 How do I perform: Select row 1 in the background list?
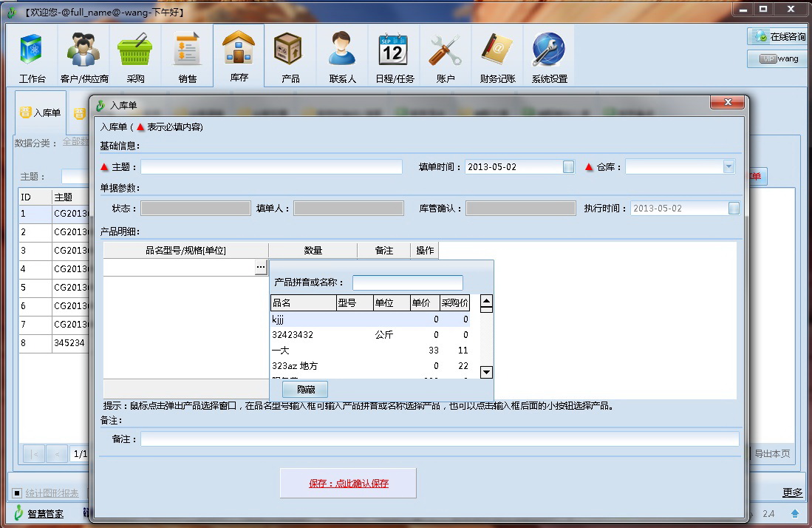pyautogui.click(x=55, y=214)
